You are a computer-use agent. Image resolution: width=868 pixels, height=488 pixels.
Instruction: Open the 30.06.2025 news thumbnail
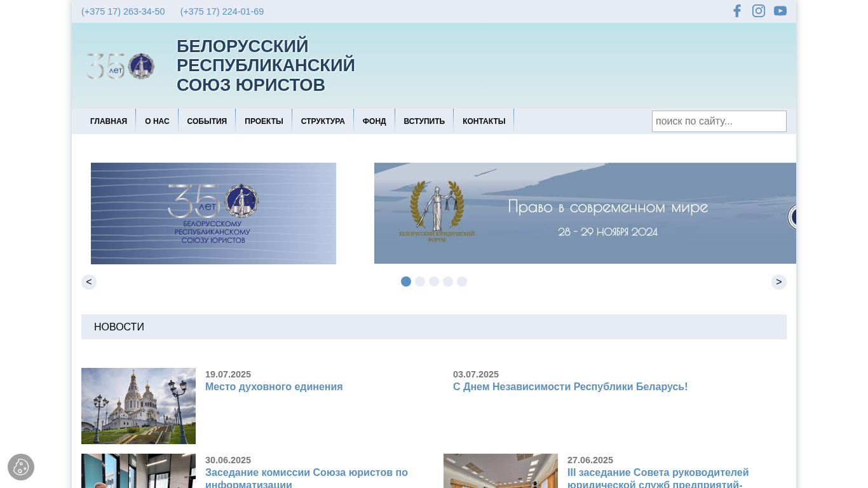[x=139, y=471]
